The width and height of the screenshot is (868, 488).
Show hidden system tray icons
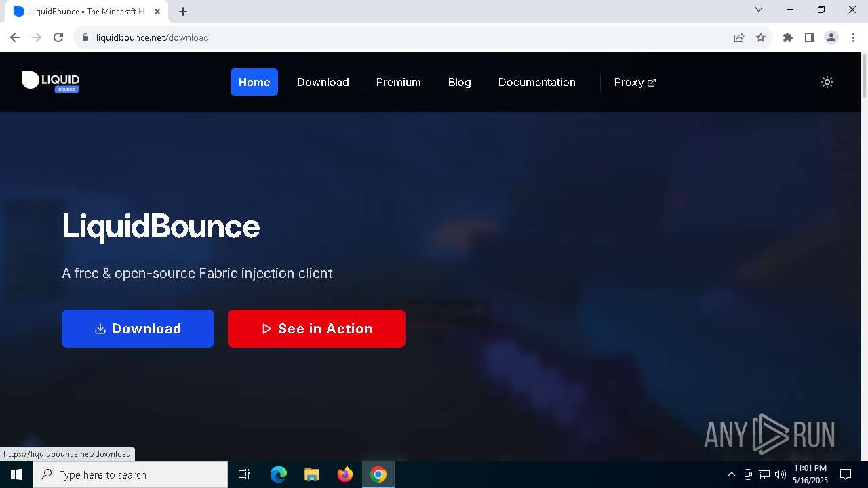point(731,474)
